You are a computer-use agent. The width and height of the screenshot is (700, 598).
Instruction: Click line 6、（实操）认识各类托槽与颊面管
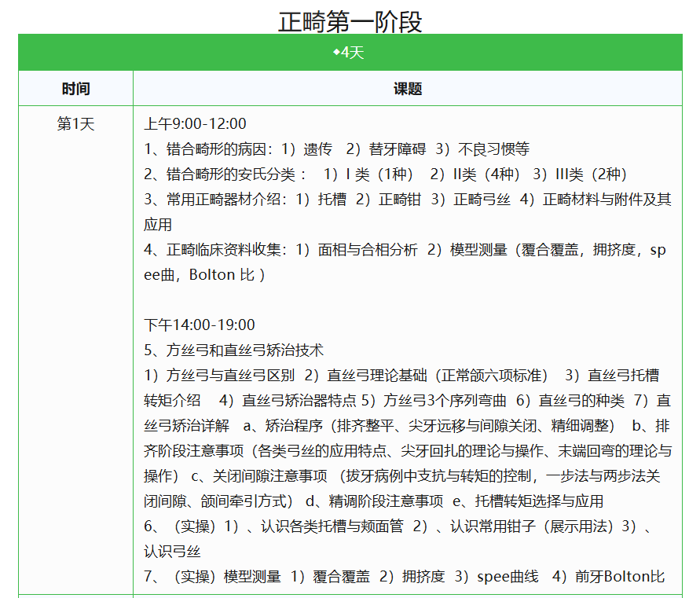tap(397, 526)
